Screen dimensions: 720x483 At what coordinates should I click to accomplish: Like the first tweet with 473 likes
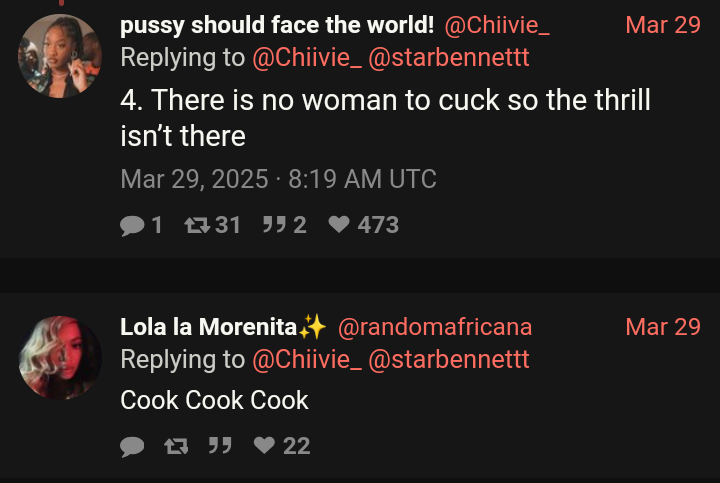pyautogui.click(x=340, y=226)
